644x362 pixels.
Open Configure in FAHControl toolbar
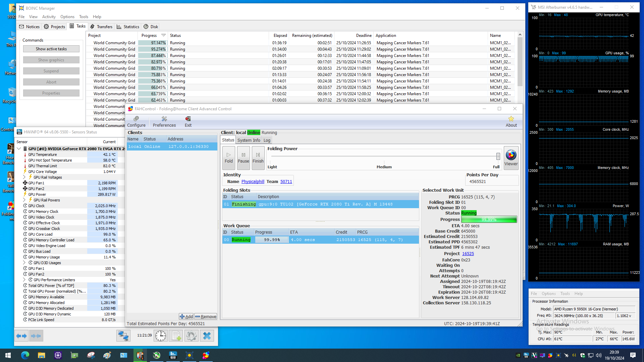136,122
